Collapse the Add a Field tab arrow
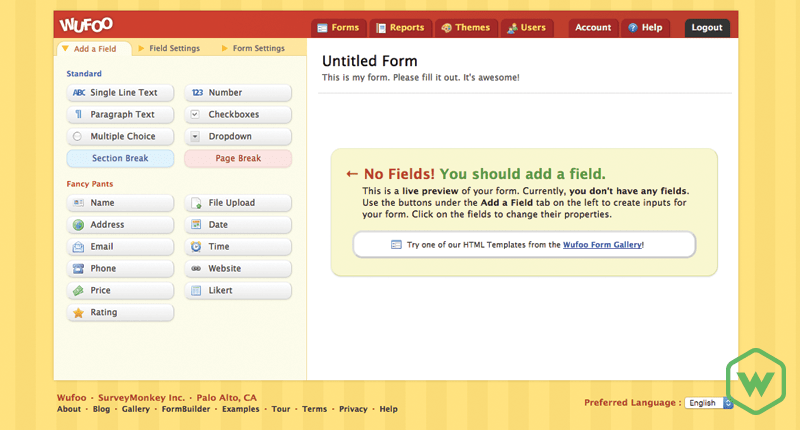The image size is (800, 430). click(65, 48)
